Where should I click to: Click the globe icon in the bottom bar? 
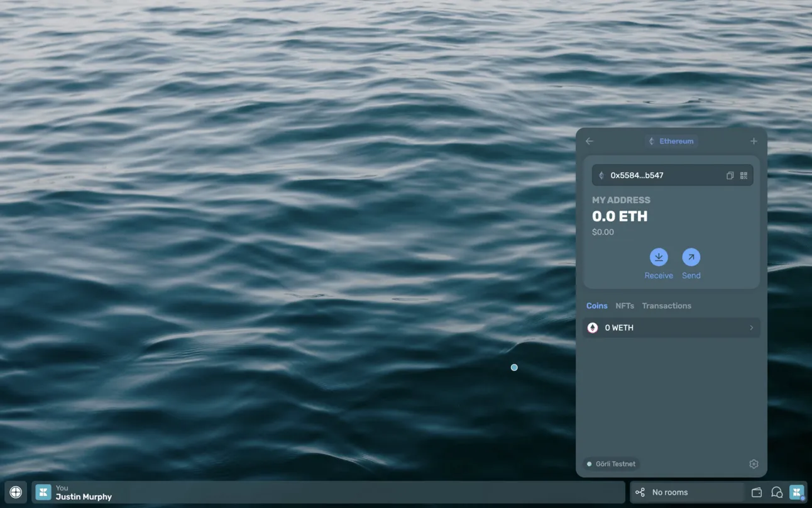pyautogui.click(x=16, y=492)
